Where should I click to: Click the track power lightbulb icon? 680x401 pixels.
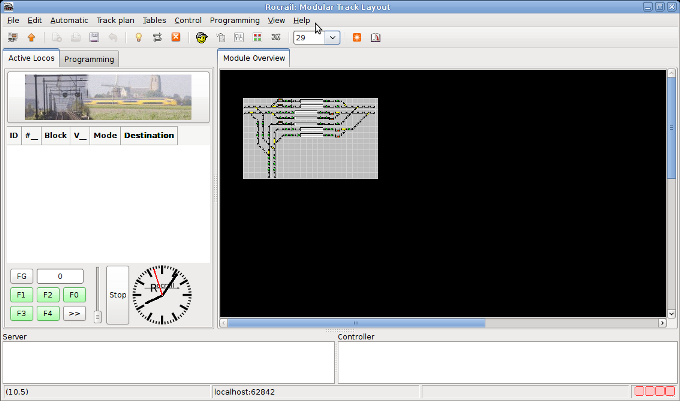[x=139, y=37]
